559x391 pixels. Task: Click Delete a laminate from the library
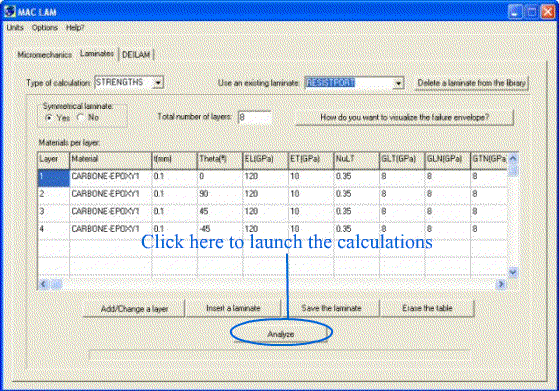pos(471,83)
